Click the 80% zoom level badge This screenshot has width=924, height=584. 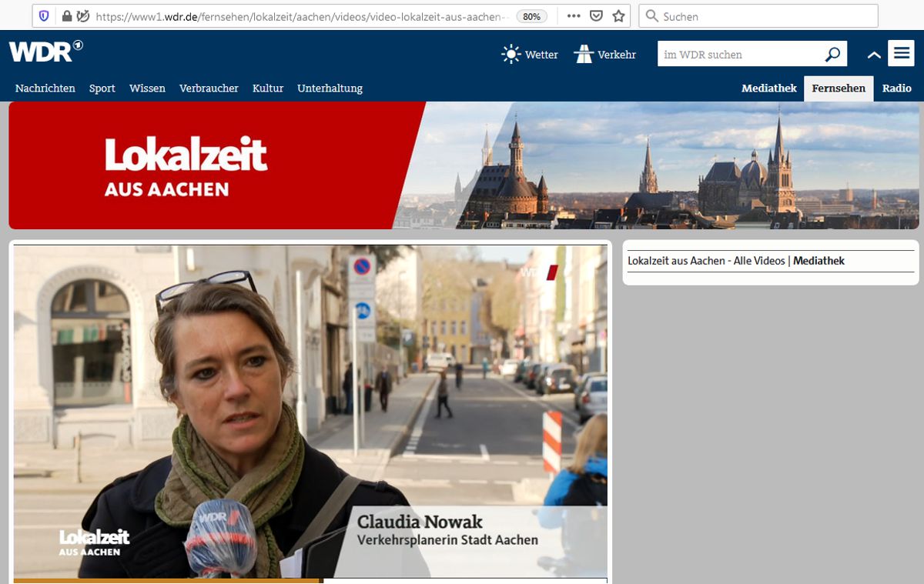point(531,16)
